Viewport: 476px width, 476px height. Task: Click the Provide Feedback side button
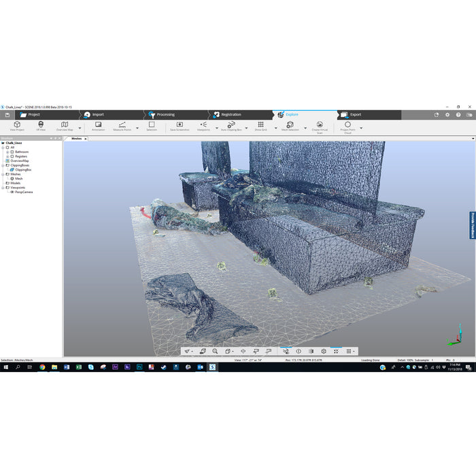coord(473,225)
